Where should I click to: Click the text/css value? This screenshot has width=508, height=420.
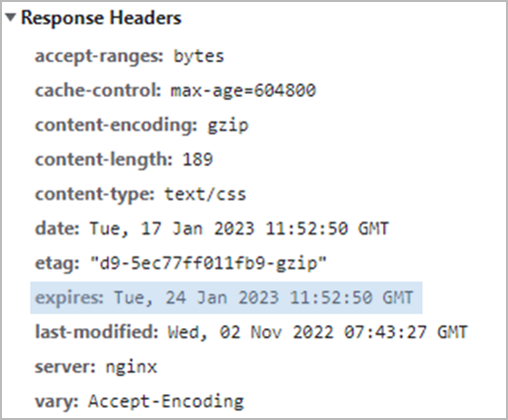[x=206, y=195]
